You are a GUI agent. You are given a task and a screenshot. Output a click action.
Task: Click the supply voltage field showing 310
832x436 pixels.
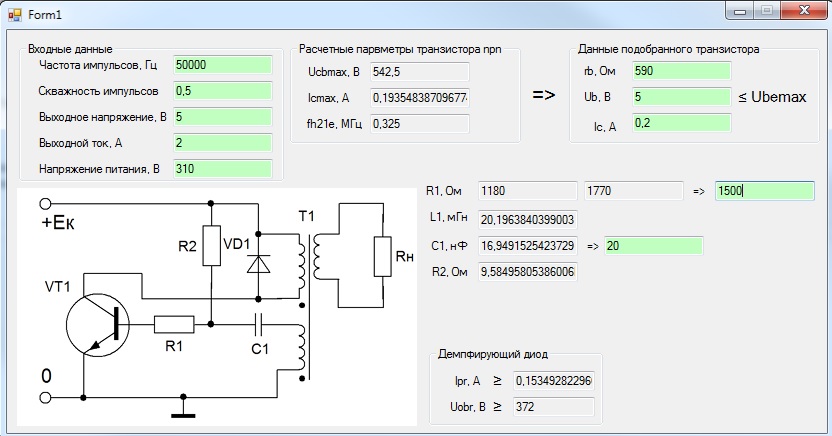point(222,169)
